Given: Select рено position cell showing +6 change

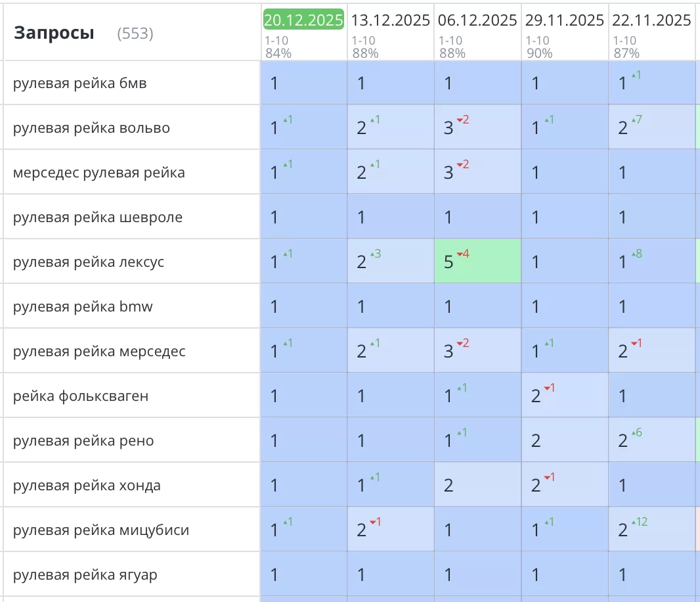Looking at the screenshot, I should coord(651,440).
